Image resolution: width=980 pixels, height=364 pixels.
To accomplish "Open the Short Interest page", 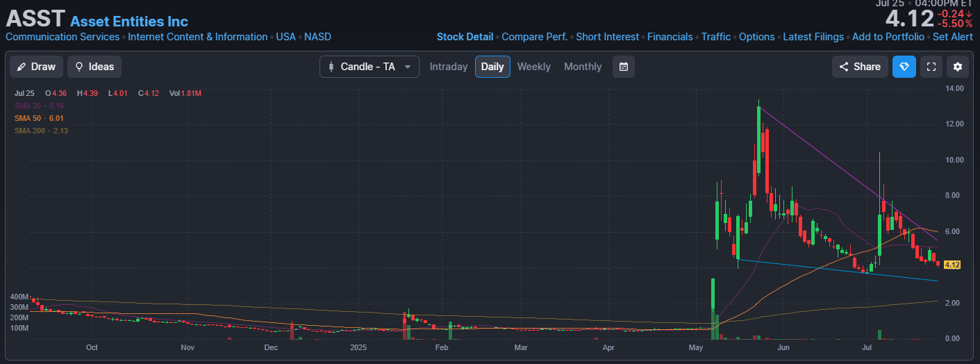I will pyautogui.click(x=607, y=37).
